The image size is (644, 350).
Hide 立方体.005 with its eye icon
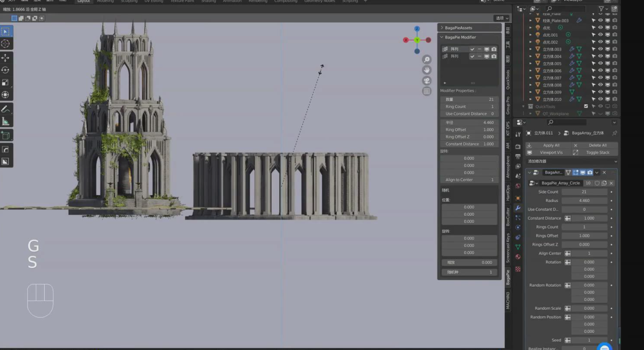click(x=600, y=63)
